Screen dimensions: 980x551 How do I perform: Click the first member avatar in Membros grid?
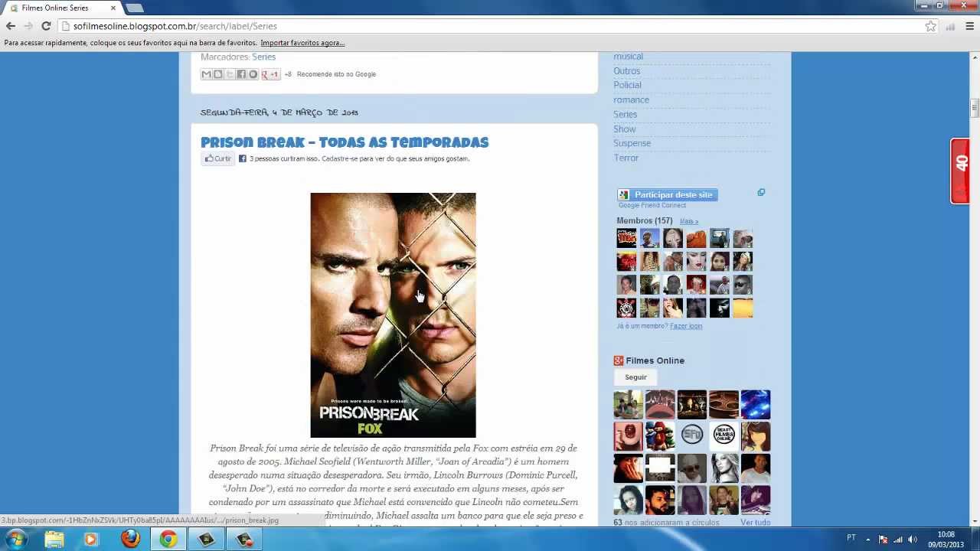(626, 238)
